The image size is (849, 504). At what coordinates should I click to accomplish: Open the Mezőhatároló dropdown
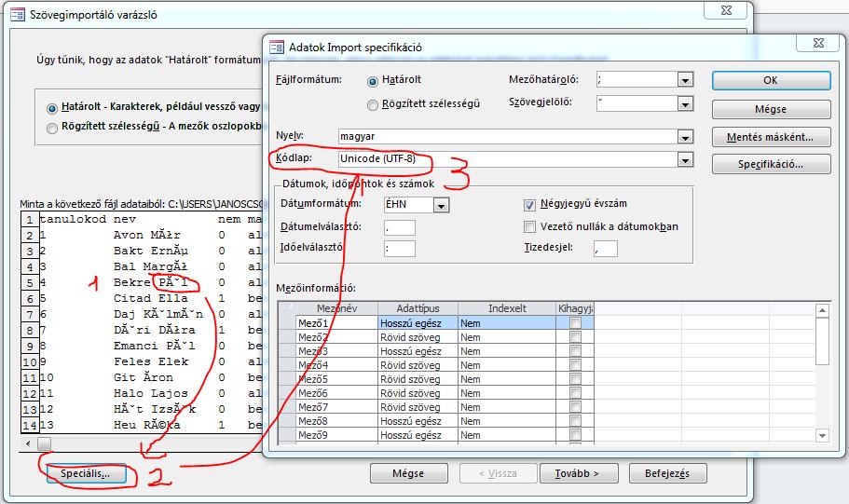pyautogui.click(x=685, y=79)
